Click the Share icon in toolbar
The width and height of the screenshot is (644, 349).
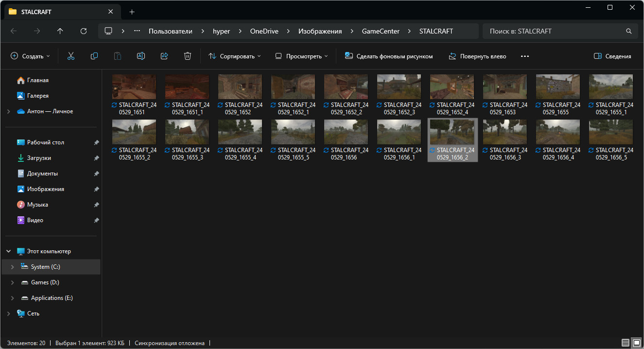click(x=164, y=56)
